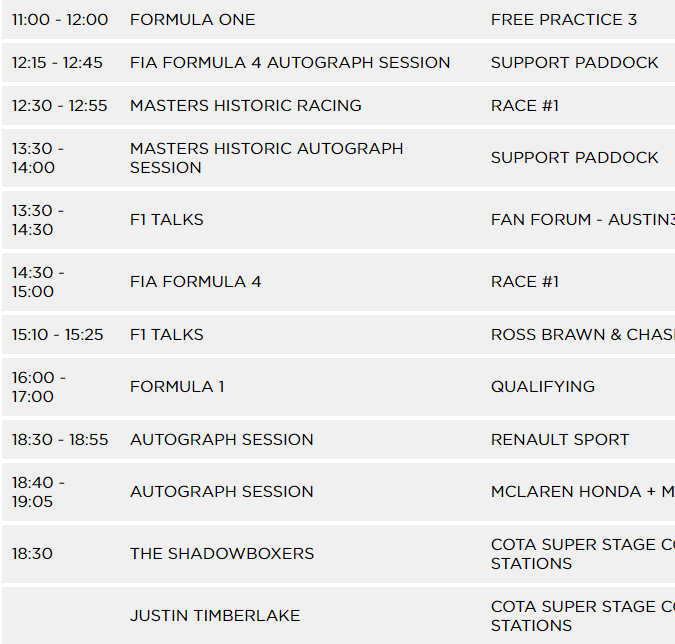Click QUALIFYING session label

543,387
